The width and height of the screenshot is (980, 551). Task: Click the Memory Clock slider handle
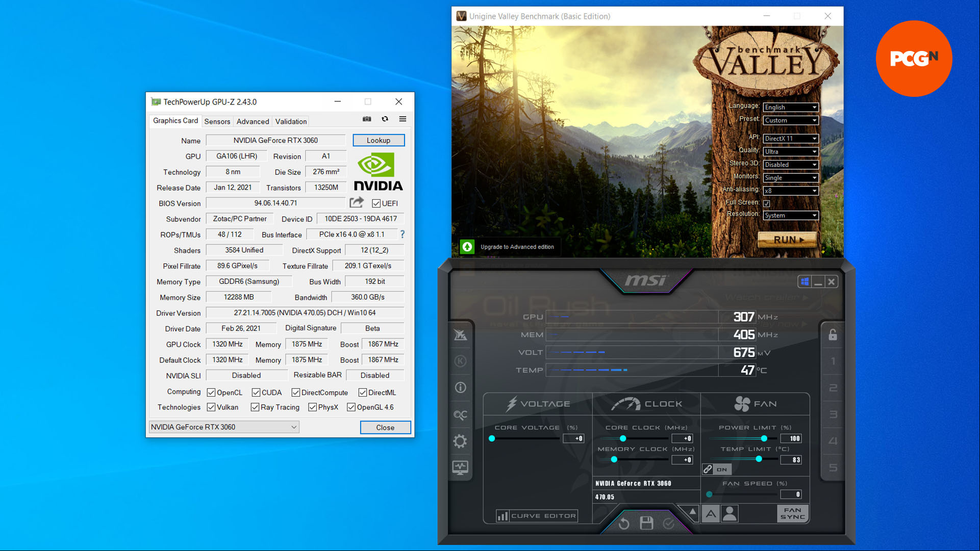614,459
